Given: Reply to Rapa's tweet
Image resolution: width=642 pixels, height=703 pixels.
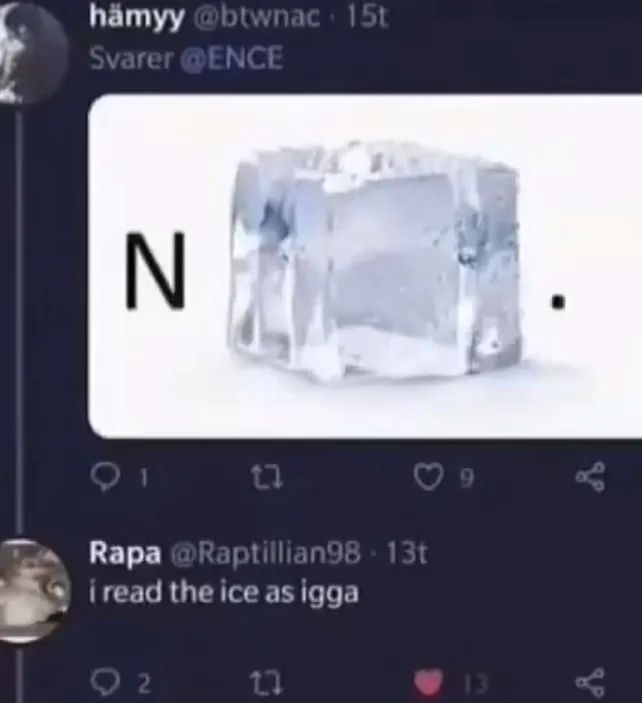Looking at the screenshot, I should pyautogui.click(x=105, y=683).
